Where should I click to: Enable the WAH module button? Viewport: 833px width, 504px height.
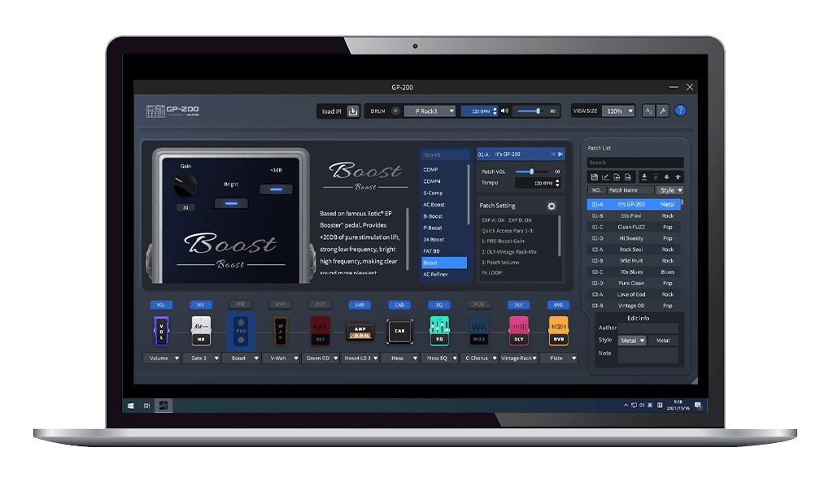click(280, 304)
